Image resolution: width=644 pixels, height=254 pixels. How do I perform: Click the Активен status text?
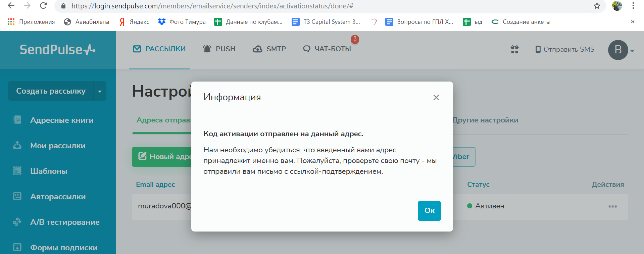[490, 206]
